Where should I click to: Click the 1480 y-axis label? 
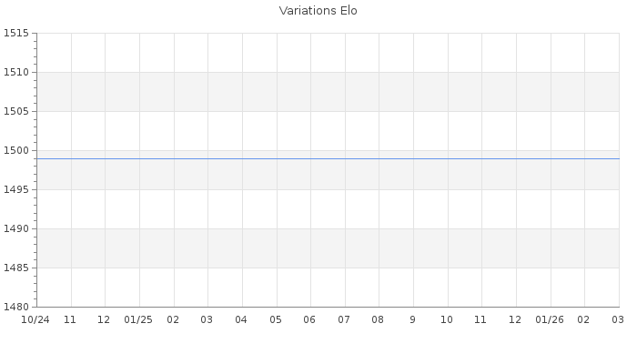click(x=16, y=308)
